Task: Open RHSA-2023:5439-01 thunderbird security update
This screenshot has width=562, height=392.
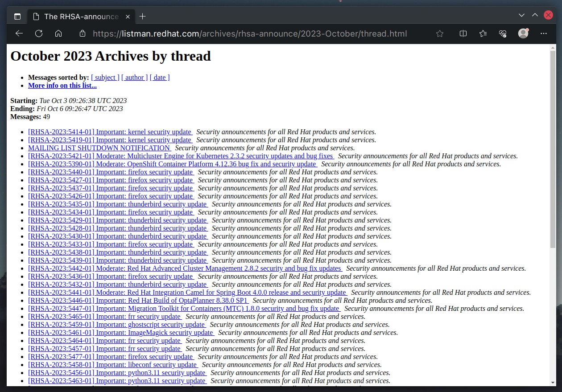Action: point(118,260)
